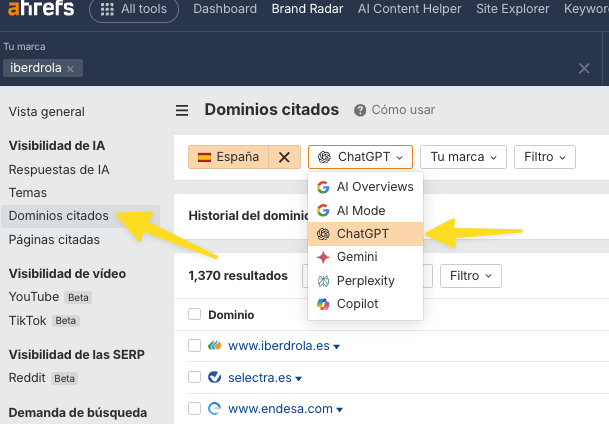Remove the España filter
Screen dimensions: 609x424
pyautogui.click(x=284, y=157)
